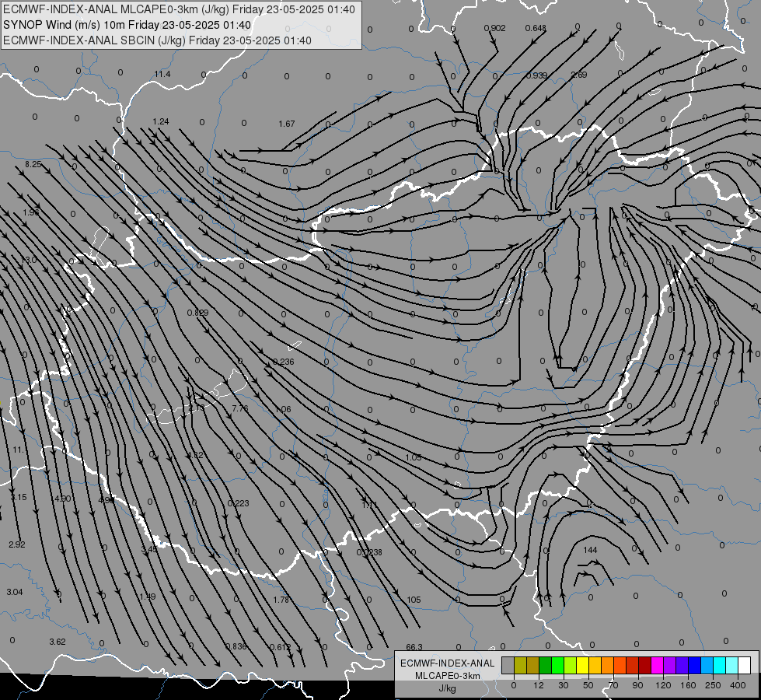Click the map value 105
The image size is (761, 700).
click(x=414, y=600)
